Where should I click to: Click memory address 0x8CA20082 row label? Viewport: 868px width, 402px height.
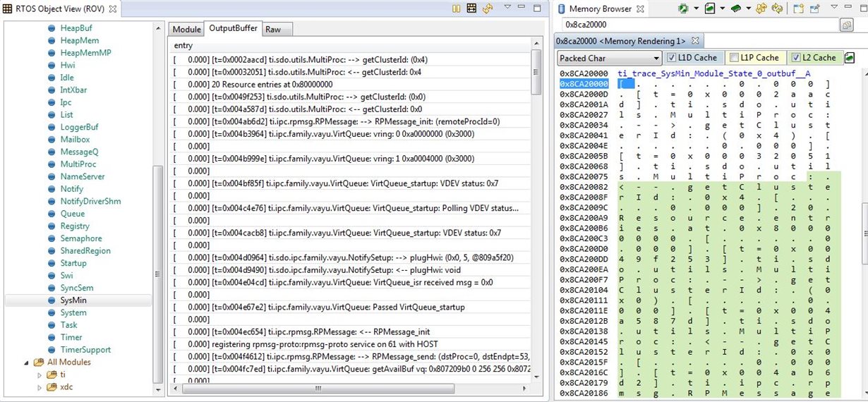point(584,187)
